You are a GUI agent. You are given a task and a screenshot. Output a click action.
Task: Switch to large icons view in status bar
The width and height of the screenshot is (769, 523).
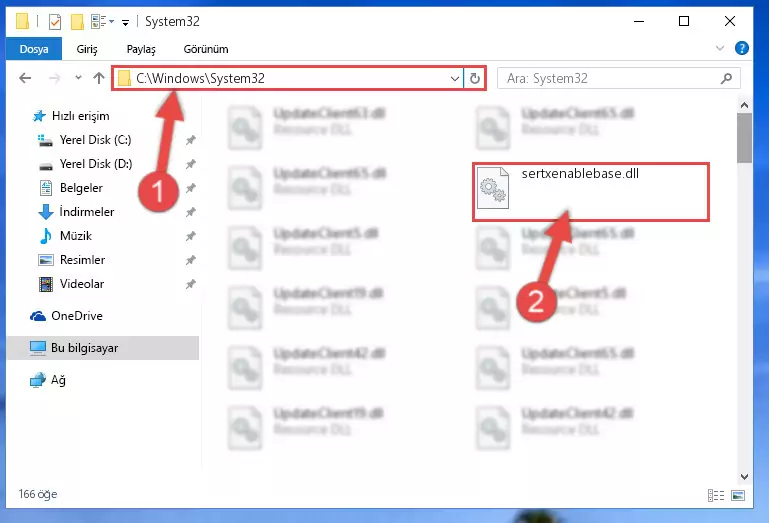click(738, 496)
